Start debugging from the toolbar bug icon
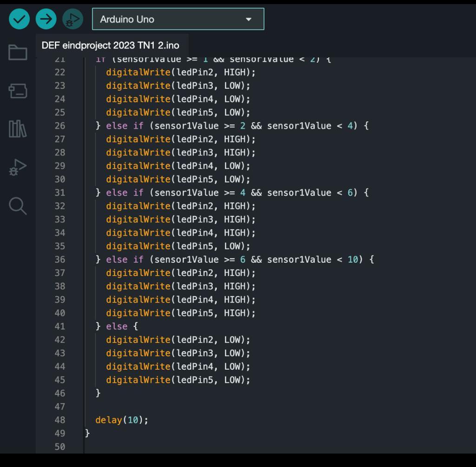Image resolution: width=476 pixels, height=467 pixels. (x=73, y=19)
